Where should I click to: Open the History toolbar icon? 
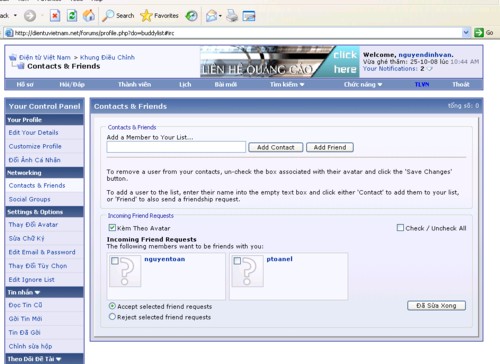click(191, 16)
